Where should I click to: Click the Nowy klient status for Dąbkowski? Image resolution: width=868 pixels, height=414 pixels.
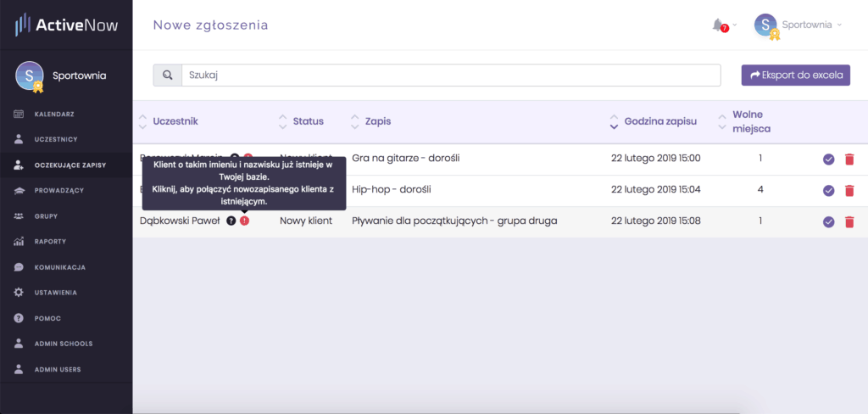pos(306,221)
